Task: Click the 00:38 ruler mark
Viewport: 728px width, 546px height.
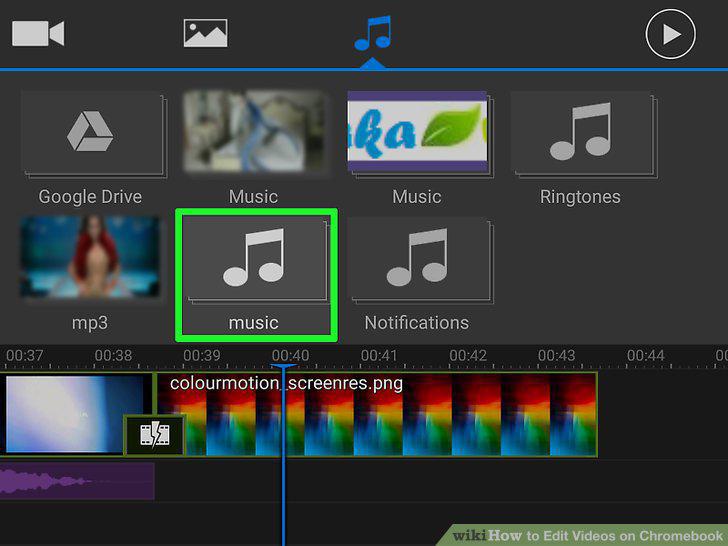Action: (x=113, y=356)
